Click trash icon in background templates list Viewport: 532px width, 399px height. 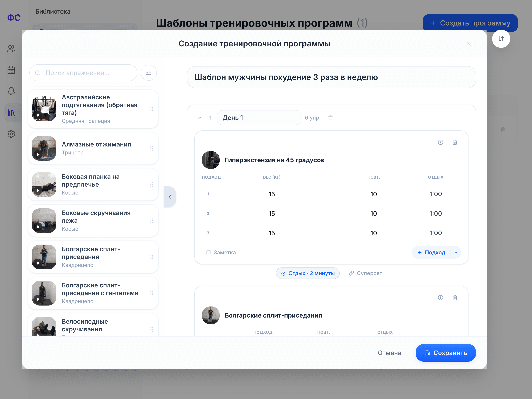tap(503, 130)
